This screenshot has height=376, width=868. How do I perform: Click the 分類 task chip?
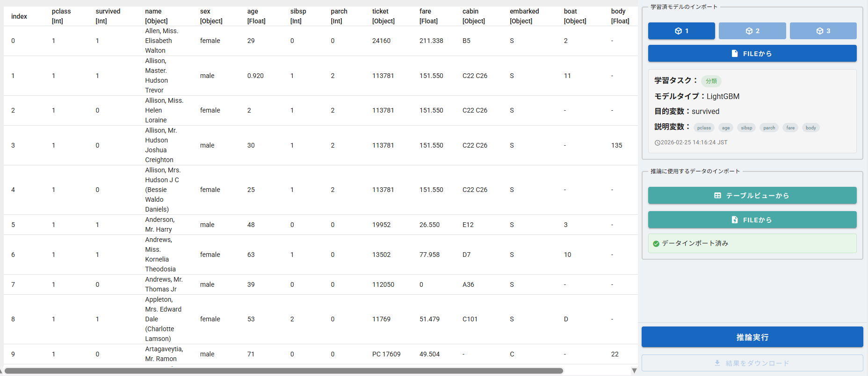pos(711,81)
